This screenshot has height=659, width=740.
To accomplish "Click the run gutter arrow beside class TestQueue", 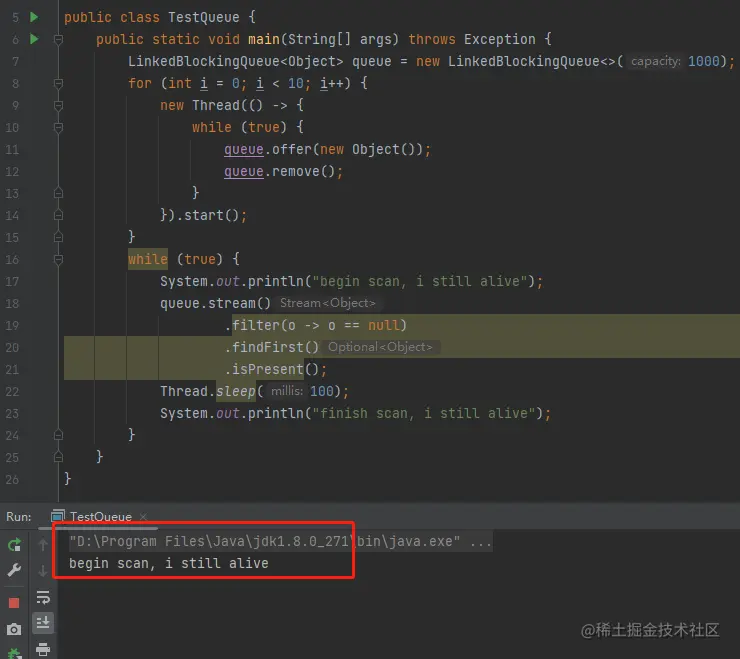I will pos(34,17).
